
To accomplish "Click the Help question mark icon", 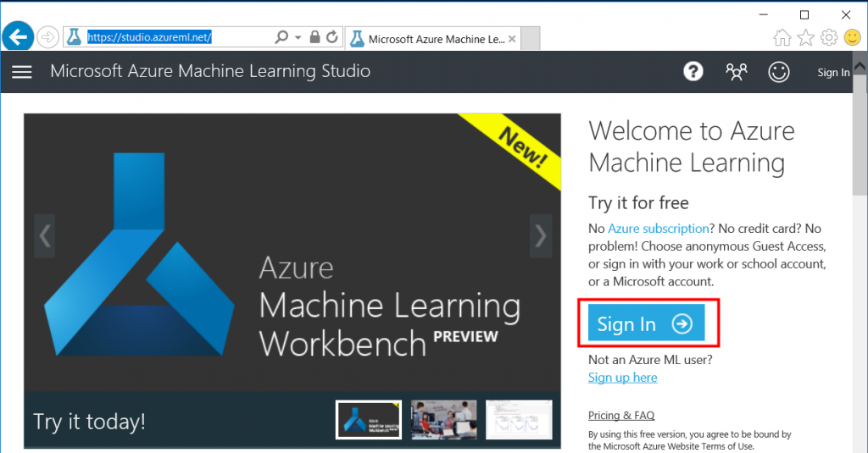I will [693, 71].
